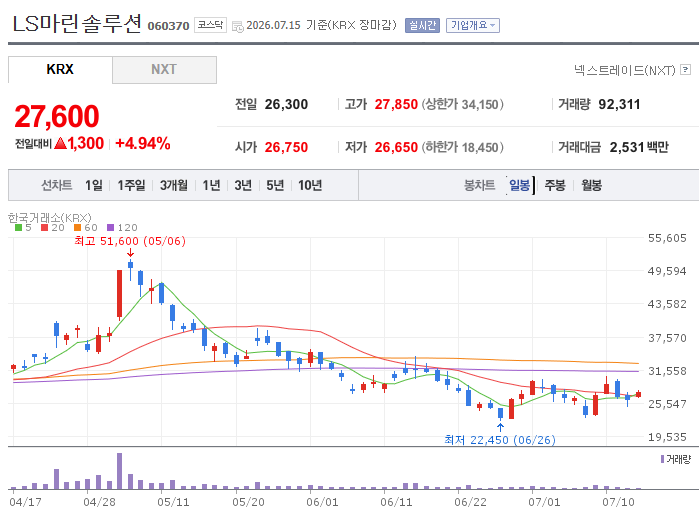Click the 하한가 18,450 value
This screenshot has height=512, width=699.
462,147
